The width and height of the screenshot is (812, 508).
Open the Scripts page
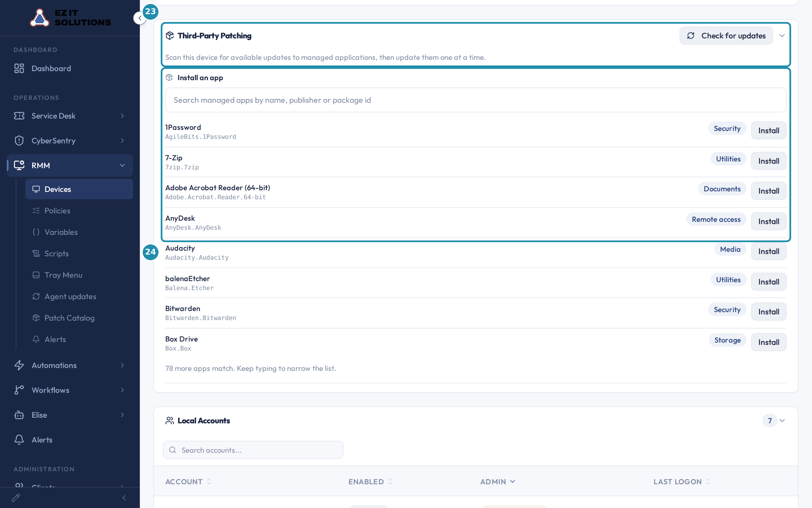click(x=79, y=254)
